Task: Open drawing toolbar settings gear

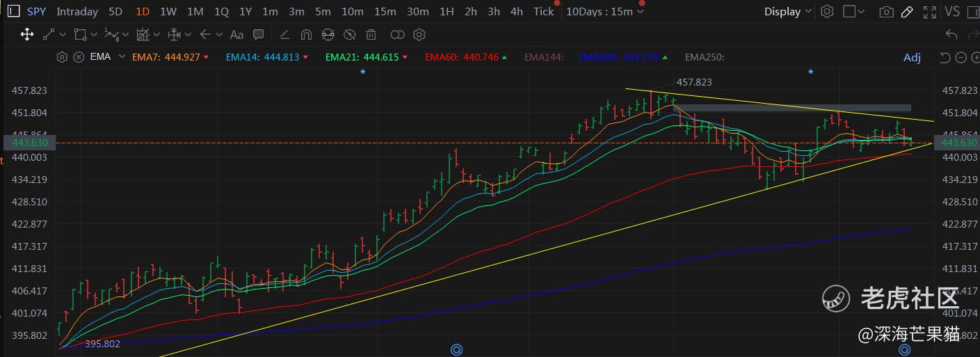Action: 419,34
